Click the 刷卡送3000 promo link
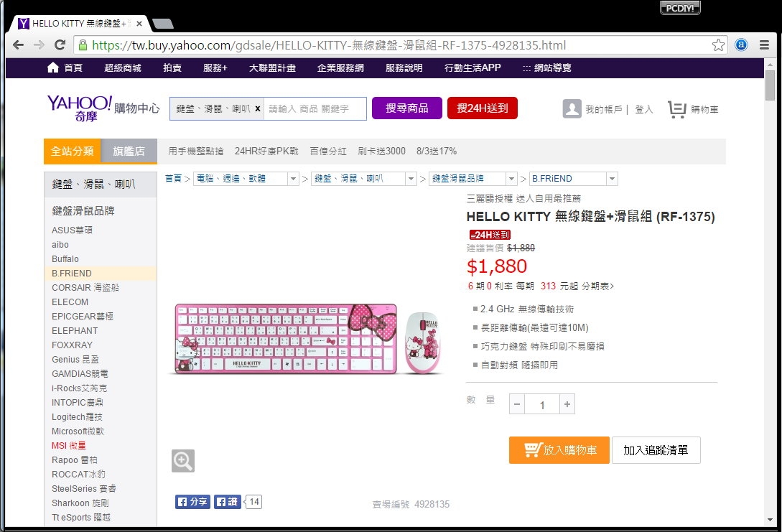782x532 pixels. coord(381,151)
